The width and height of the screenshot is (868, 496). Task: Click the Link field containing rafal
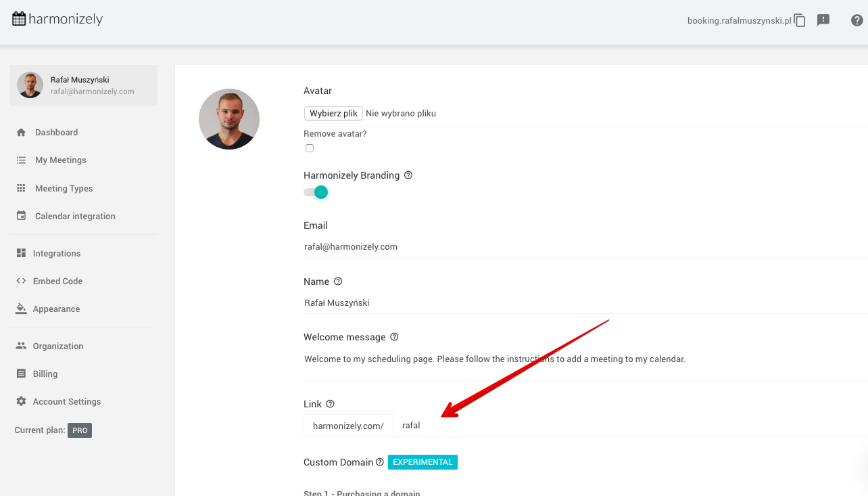click(631, 426)
